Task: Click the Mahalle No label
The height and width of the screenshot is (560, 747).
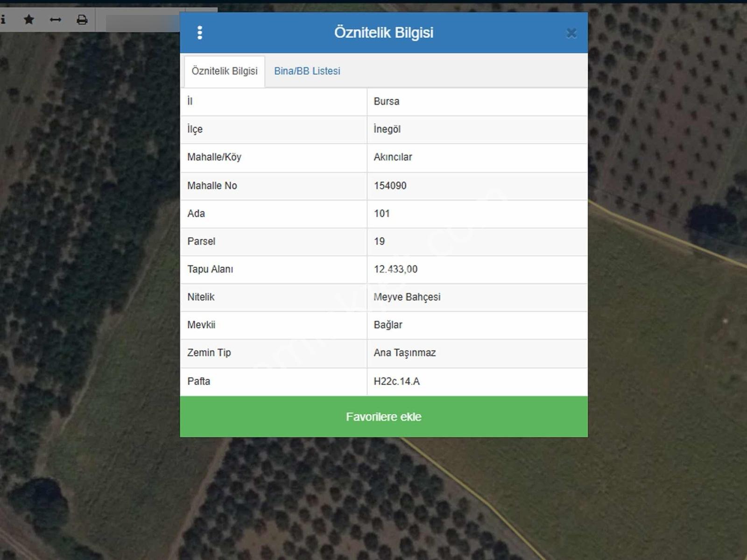Action: pyautogui.click(x=212, y=186)
